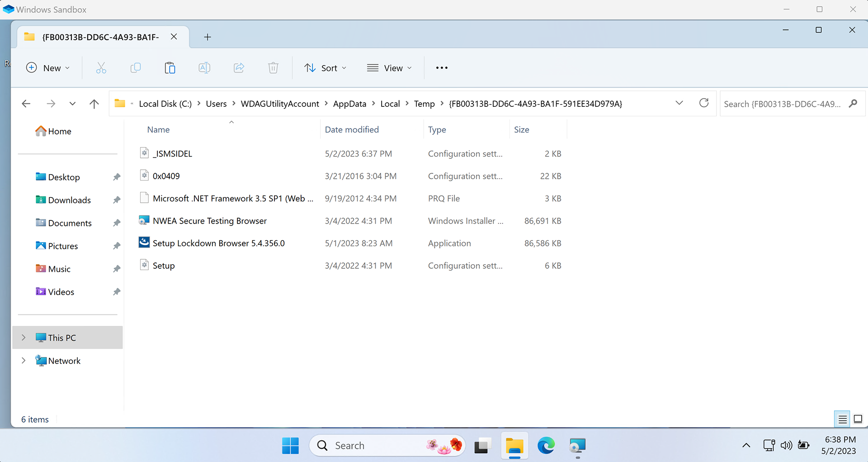Show hidden system tray icons
Image resolution: width=868 pixels, height=462 pixels.
click(x=746, y=445)
